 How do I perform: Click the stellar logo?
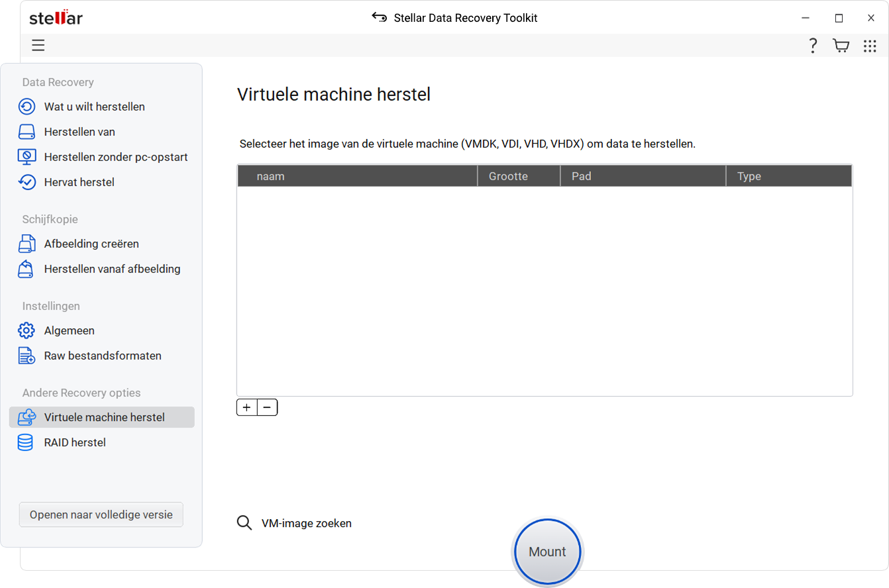point(56,17)
